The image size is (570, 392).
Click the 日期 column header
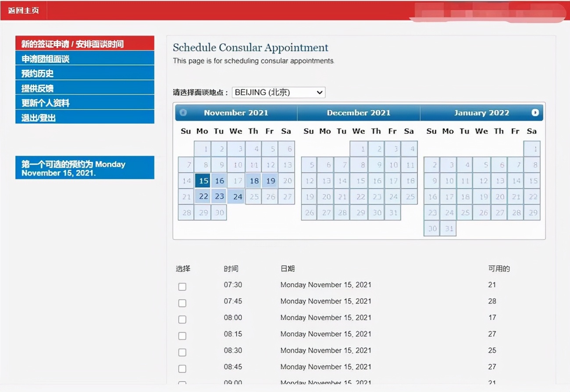(288, 268)
